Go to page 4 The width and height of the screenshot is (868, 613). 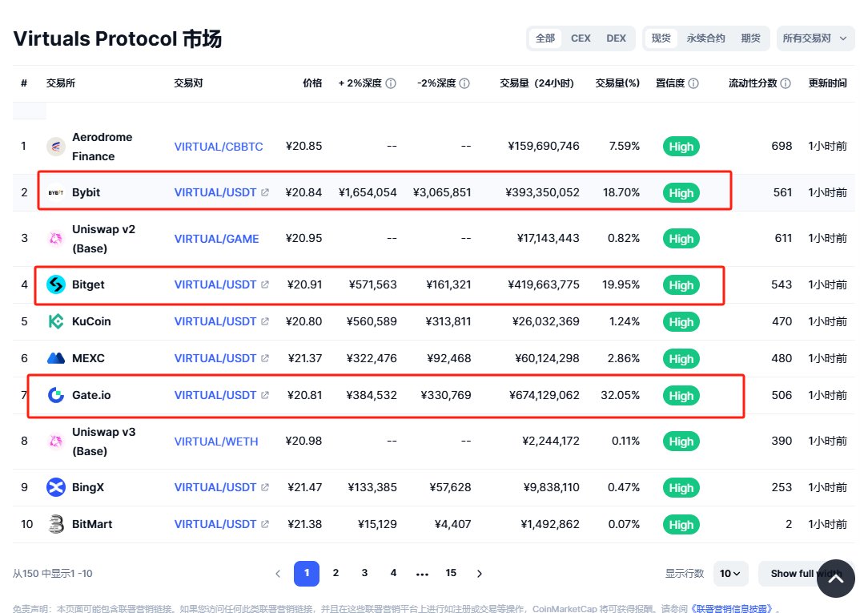click(x=393, y=573)
